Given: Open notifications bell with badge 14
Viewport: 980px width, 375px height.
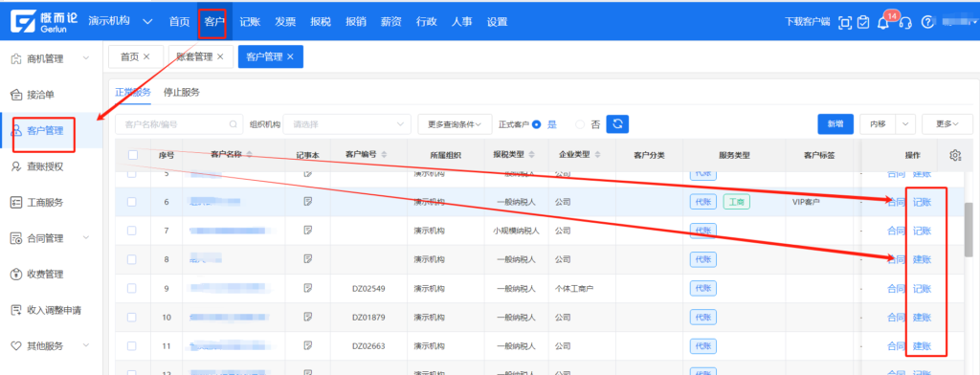Looking at the screenshot, I should click(883, 23).
